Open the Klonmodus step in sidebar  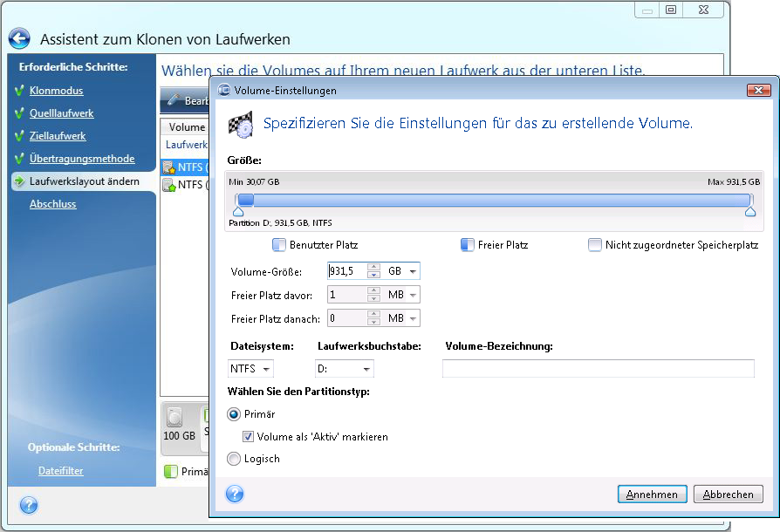[x=56, y=91]
